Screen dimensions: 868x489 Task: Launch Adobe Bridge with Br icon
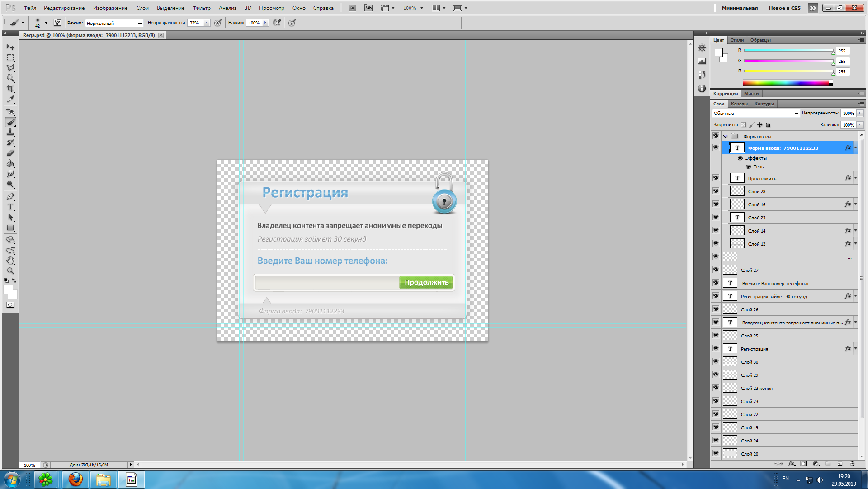[x=352, y=8]
